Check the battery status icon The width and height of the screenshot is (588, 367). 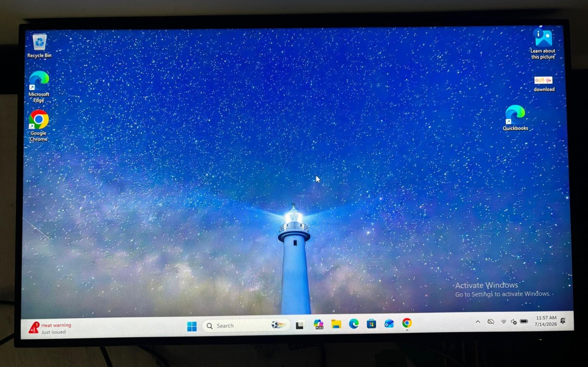[524, 322]
